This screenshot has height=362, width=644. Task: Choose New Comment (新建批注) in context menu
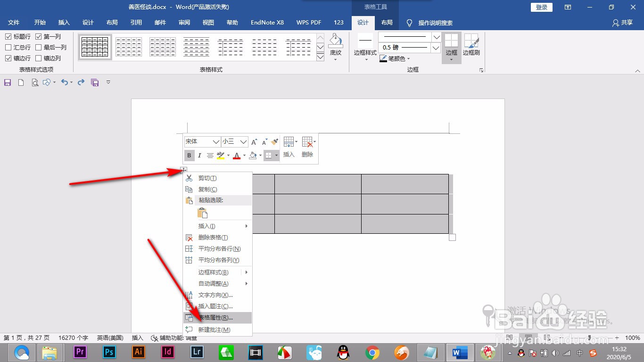pyautogui.click(x=217, y=330)
